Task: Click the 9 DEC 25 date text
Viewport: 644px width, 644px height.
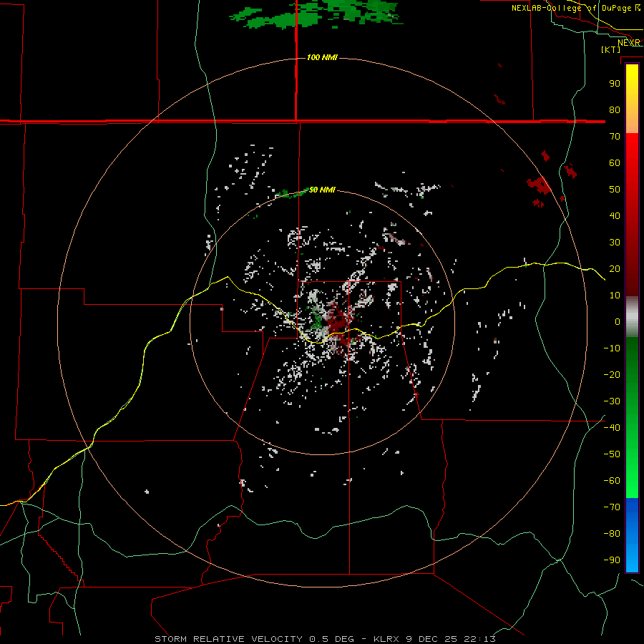Action: (432, 639)
